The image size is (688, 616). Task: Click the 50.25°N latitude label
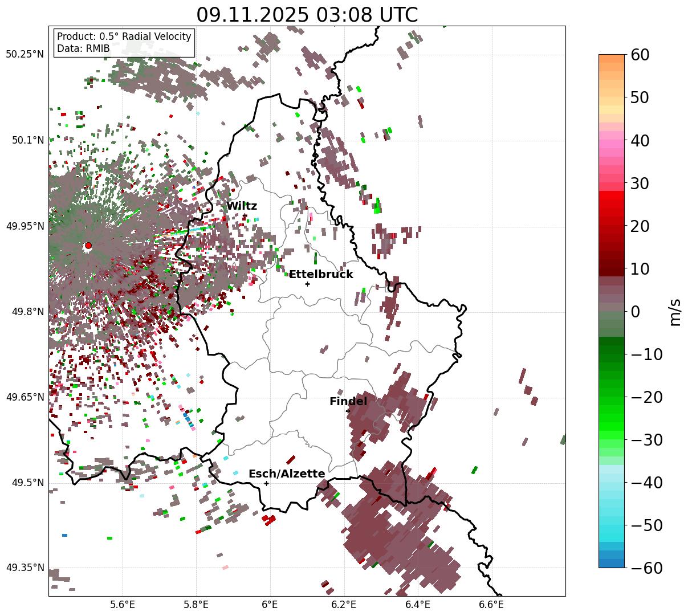coord(25,55)
